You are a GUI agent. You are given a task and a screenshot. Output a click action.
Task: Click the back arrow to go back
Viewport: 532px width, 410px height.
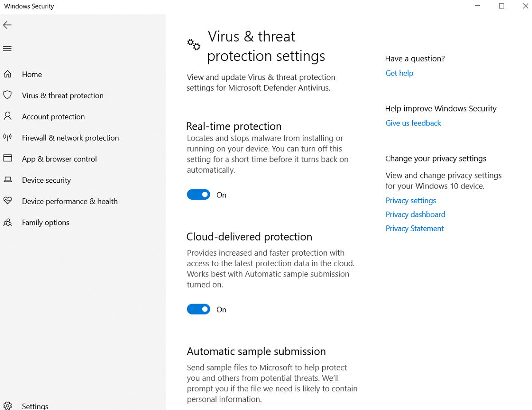pos(7,25)
